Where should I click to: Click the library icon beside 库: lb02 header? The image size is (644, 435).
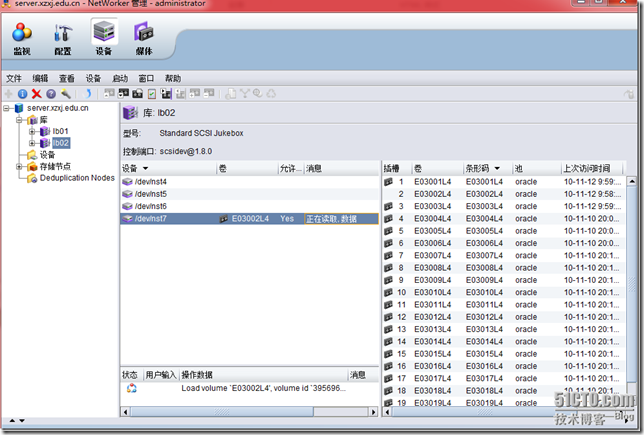click(130, 113)
